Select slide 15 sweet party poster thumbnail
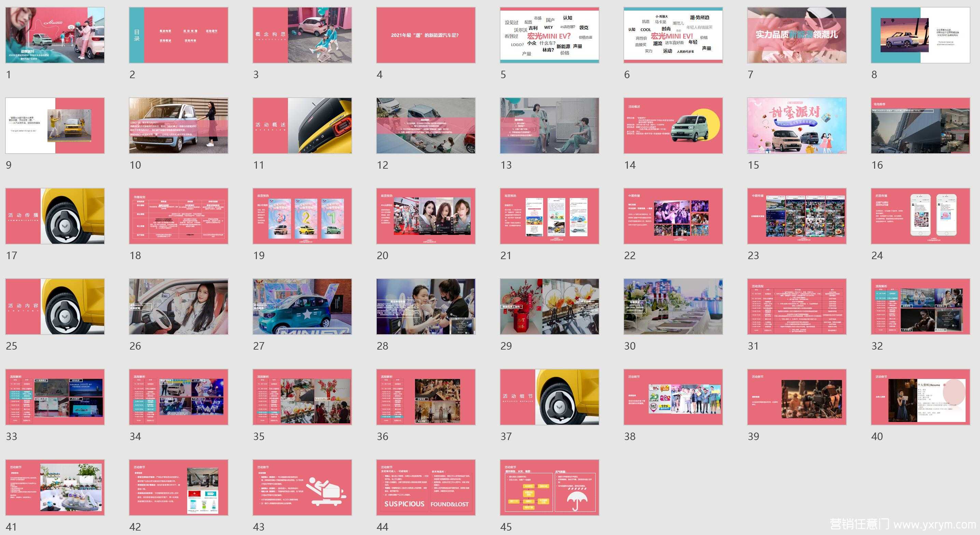 click(x=797, y=126)
